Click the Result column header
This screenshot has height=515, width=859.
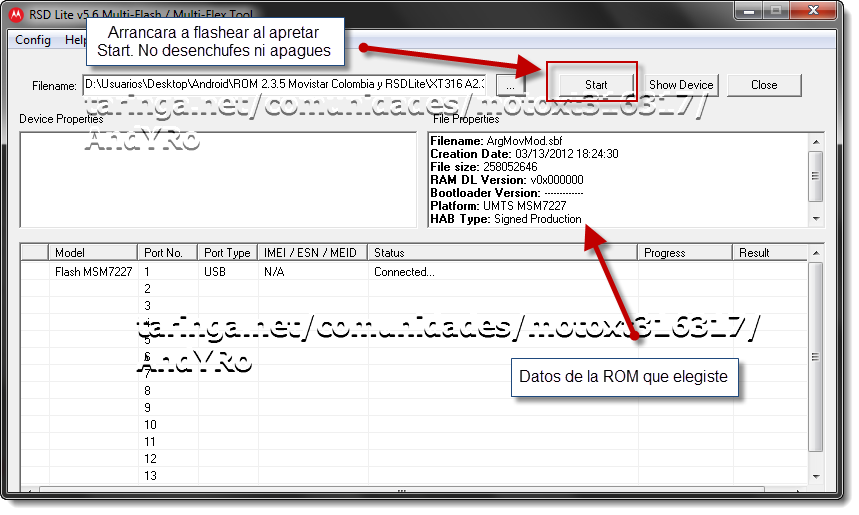[770, 253]
